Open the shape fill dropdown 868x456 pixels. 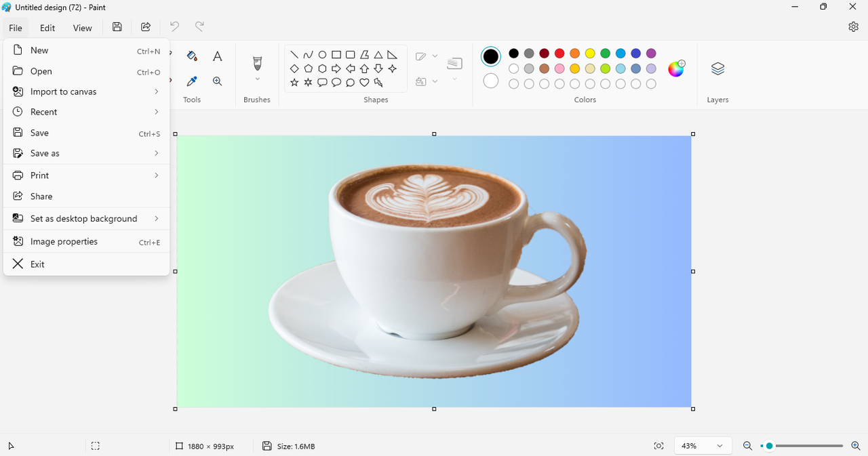(x=435, y=81)
